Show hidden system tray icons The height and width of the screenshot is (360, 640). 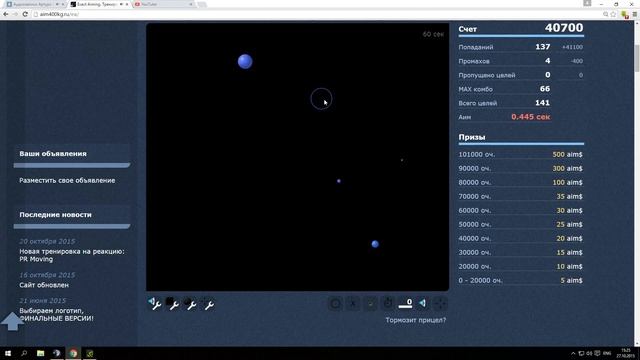point(573,353)
